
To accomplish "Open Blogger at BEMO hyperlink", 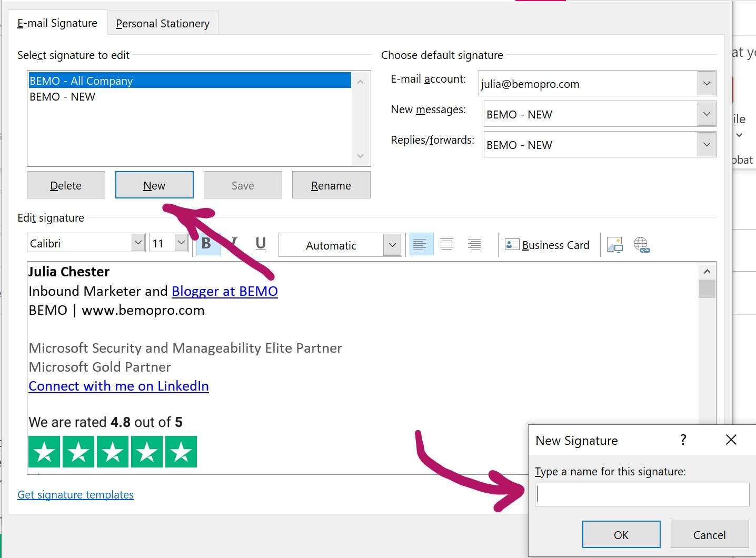I will click(x=225, y=291).
